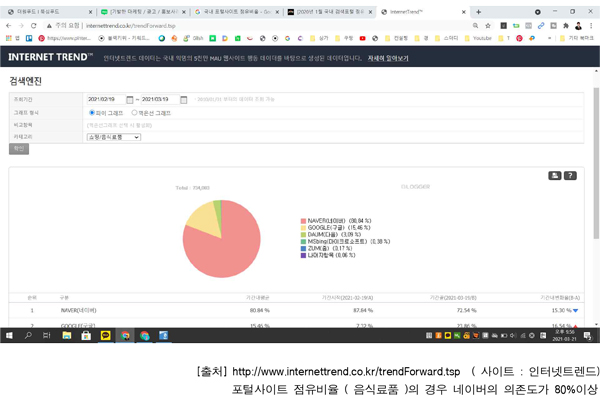The image size is (600, 404).
Task: Click the Windows Start button
Action: click(9, 336)
